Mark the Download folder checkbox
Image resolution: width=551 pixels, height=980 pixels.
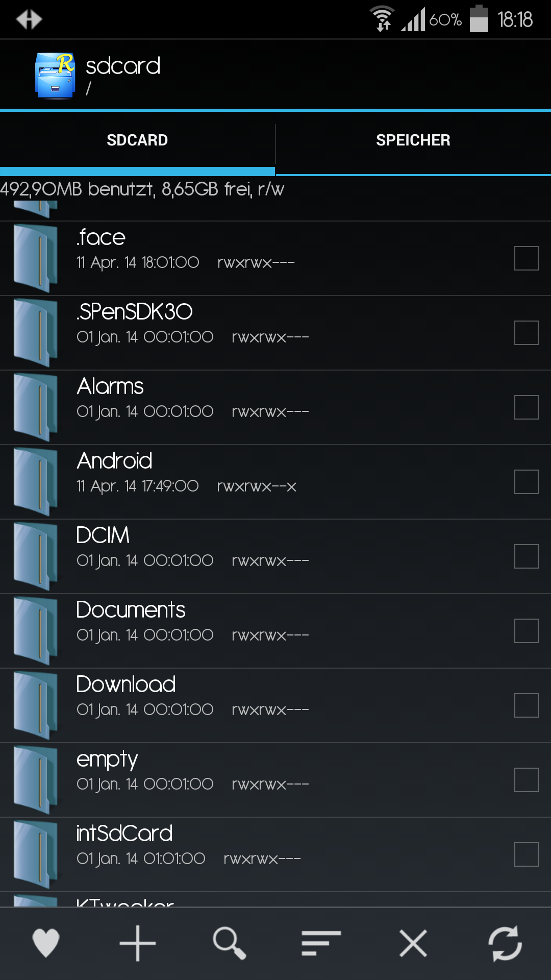[x=527, y=705]
